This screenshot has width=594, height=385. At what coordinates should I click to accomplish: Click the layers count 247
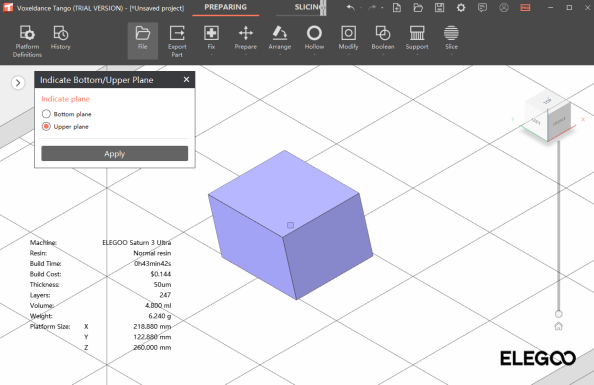[165, 295]
